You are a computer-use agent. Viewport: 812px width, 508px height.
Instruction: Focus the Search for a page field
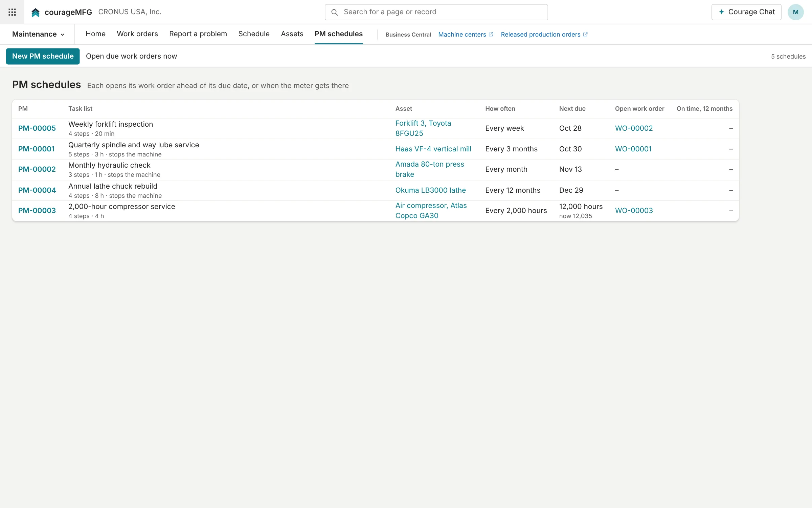[x=436, y=12]
